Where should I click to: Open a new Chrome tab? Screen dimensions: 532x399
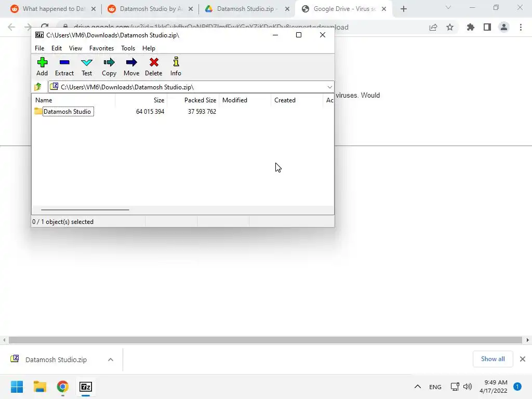(403, 9)
